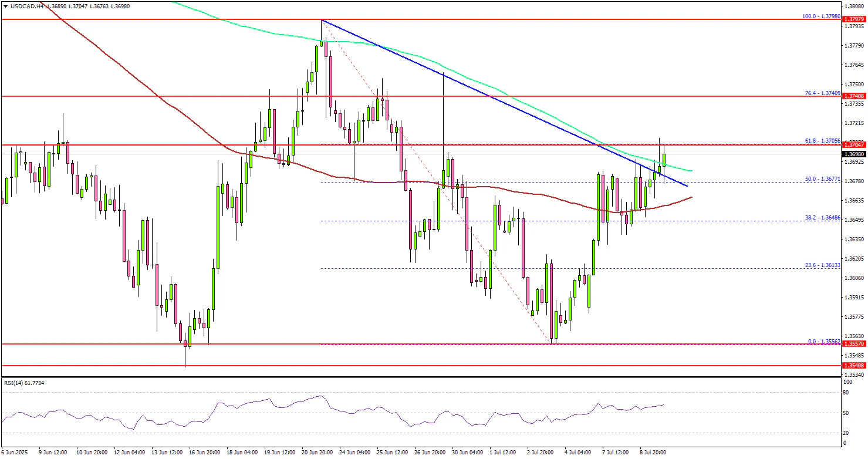Select the red 1.37979 price tag
The image size is (868, 459).
(x=854, y=19)
